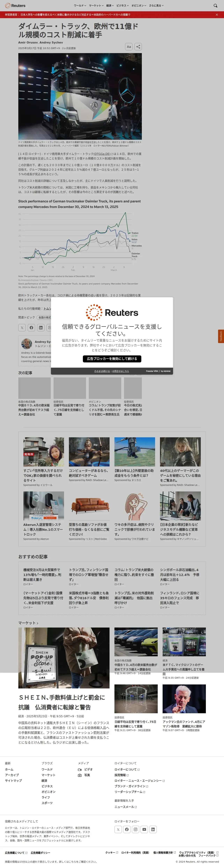Go to footer サイトマップ link
This screenshot has width=224, height=868.
click(x=13, y=780)
